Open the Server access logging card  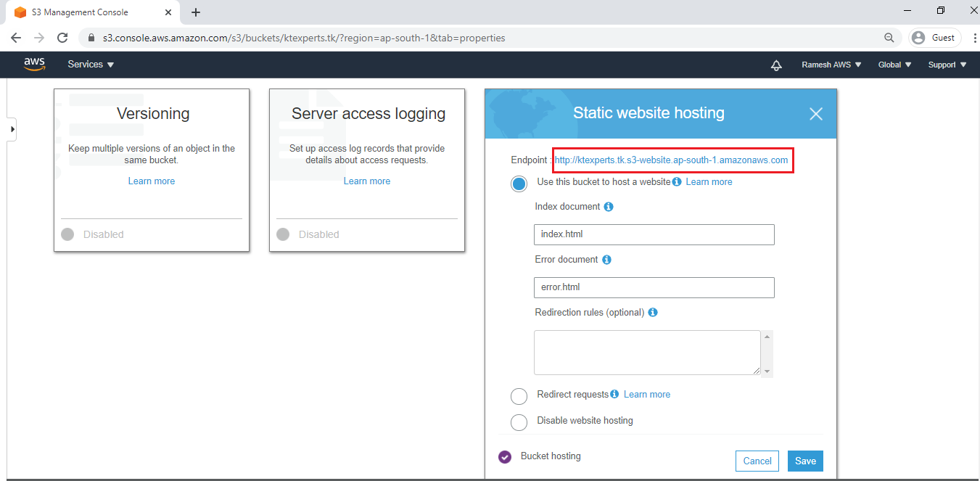(x=367, y=170)
